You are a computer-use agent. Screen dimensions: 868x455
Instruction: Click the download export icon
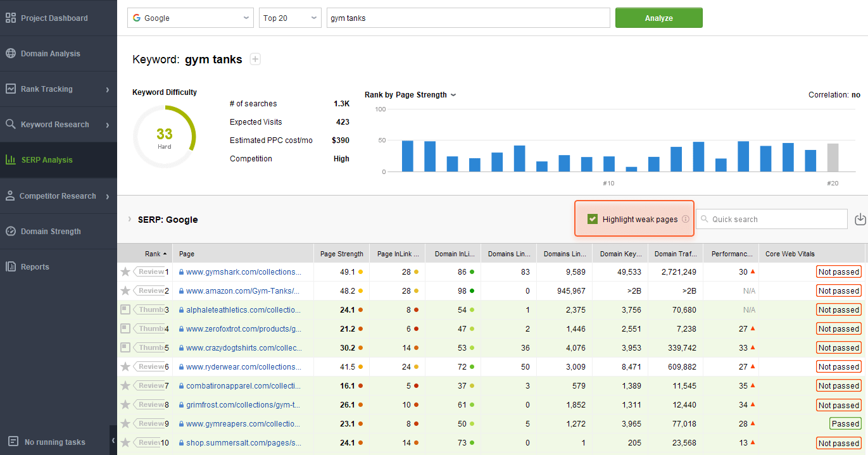(860, 219)
